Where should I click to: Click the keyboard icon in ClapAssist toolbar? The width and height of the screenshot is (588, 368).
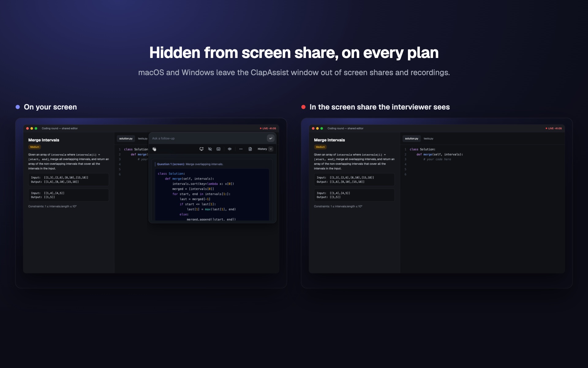tap(218, 149)
